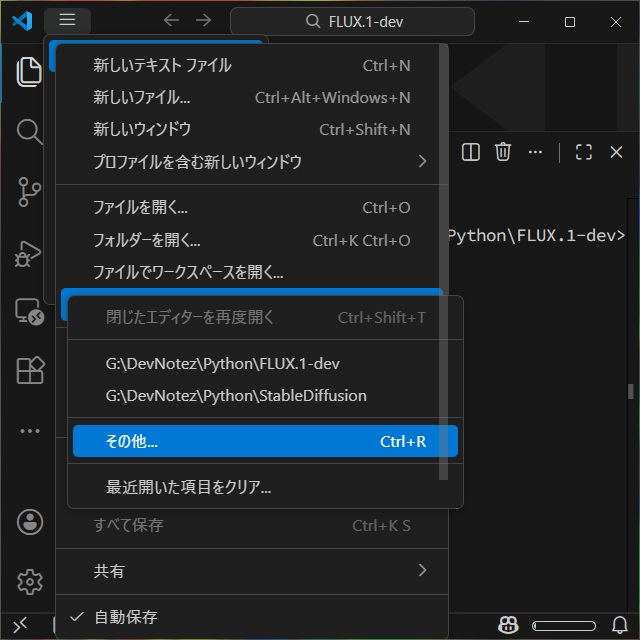640x640 pixels.
Task: Expand プロファイルを含む新しいウィンドウ submenu
Action: (x=250, y=162)
